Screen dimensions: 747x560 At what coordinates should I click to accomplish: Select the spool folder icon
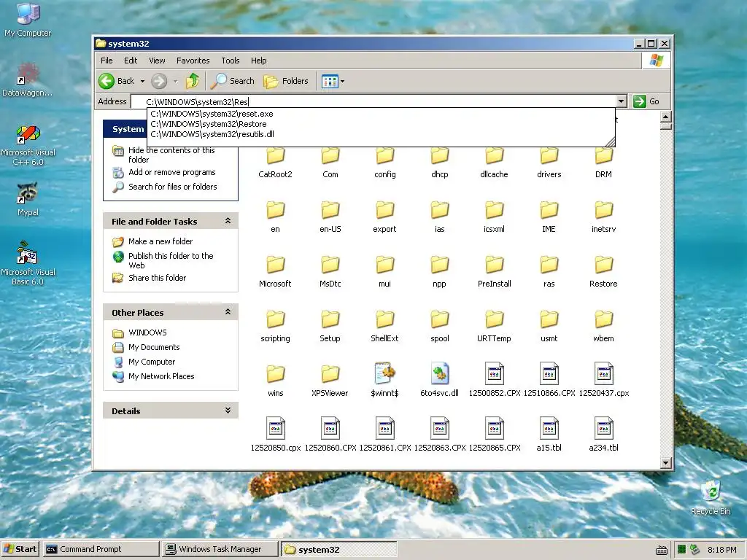pos(440,320)
